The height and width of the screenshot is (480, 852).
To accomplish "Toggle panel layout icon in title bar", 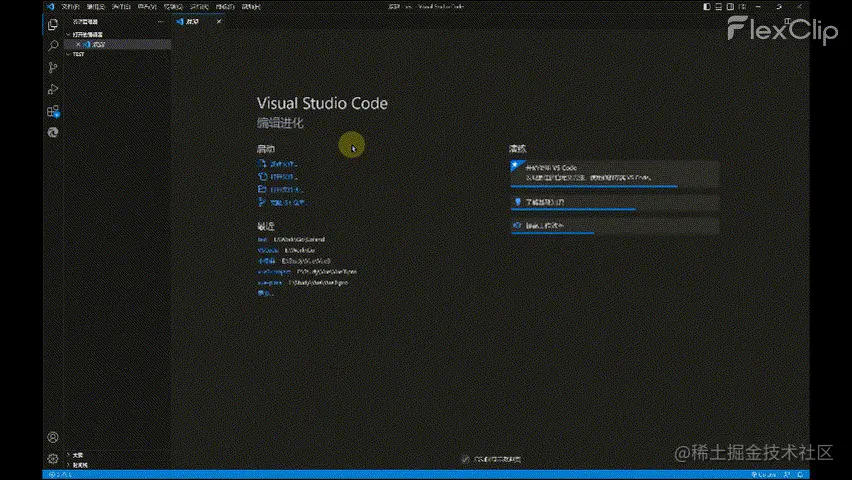I will (718, 7).
